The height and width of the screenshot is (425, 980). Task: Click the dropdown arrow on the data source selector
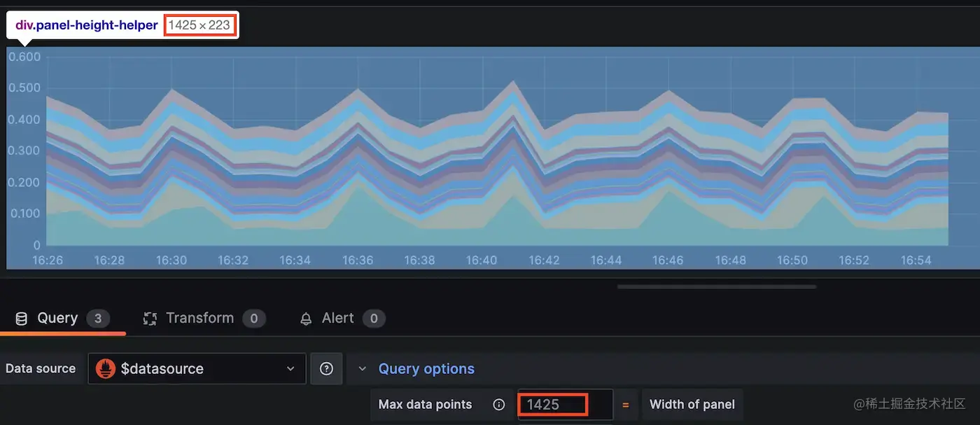(291, 368)
